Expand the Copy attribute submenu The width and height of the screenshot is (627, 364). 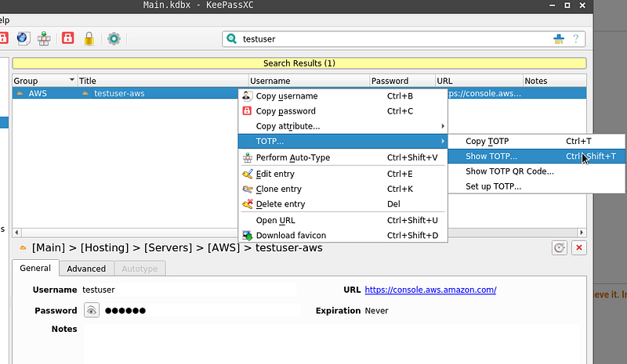[342, 126]
